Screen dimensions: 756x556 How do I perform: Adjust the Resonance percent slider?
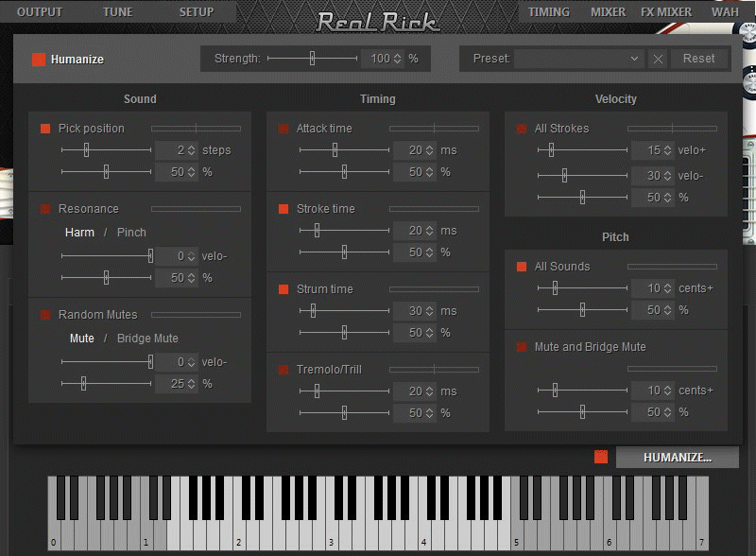coord(106,277)
